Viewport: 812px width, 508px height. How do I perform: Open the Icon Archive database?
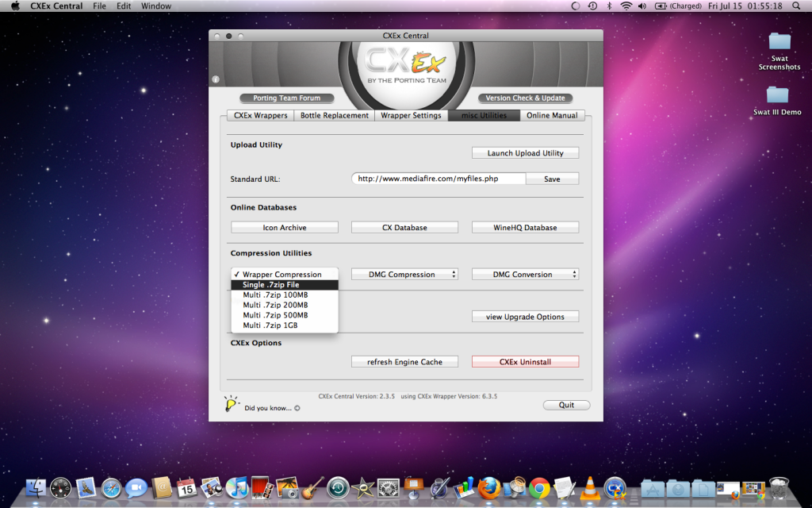pyautogui.click(x=285, y=228)
